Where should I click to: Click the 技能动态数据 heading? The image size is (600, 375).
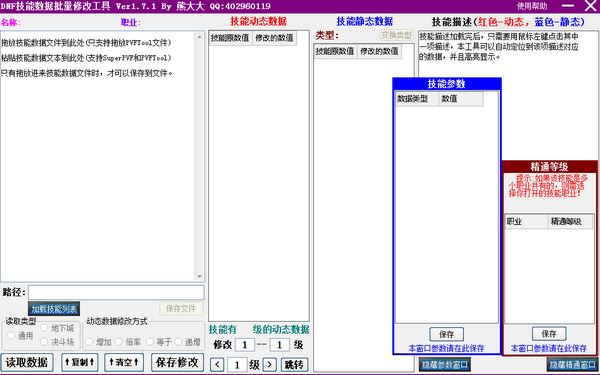(258, 21)
